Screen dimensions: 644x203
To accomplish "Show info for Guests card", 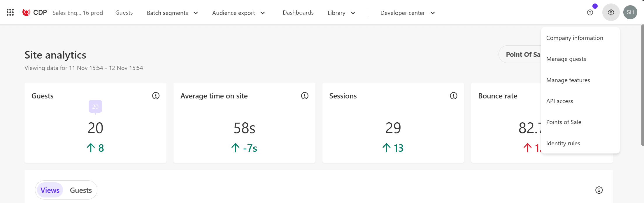I will coord(156,96).
